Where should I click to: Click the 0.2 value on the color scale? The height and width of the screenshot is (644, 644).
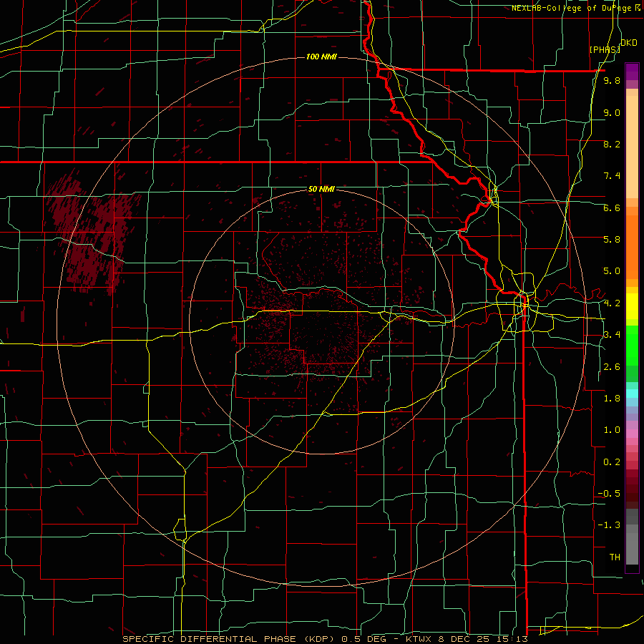612,462
